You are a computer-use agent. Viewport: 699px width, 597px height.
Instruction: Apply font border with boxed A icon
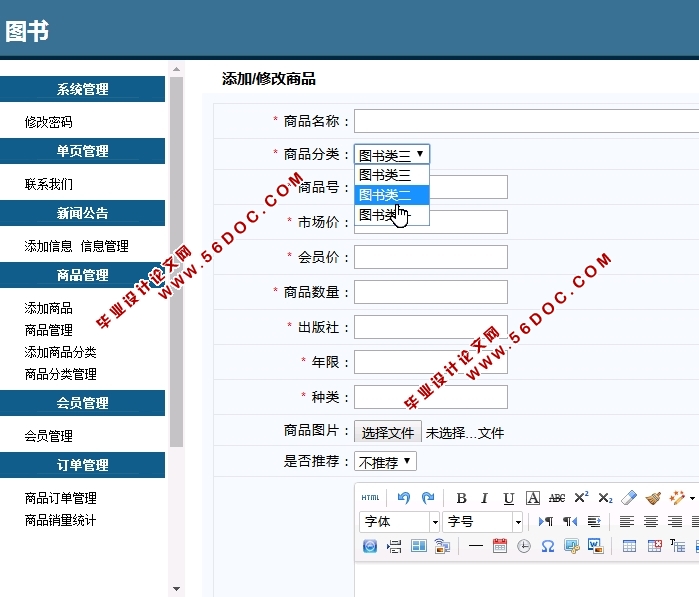pos(533,498)
